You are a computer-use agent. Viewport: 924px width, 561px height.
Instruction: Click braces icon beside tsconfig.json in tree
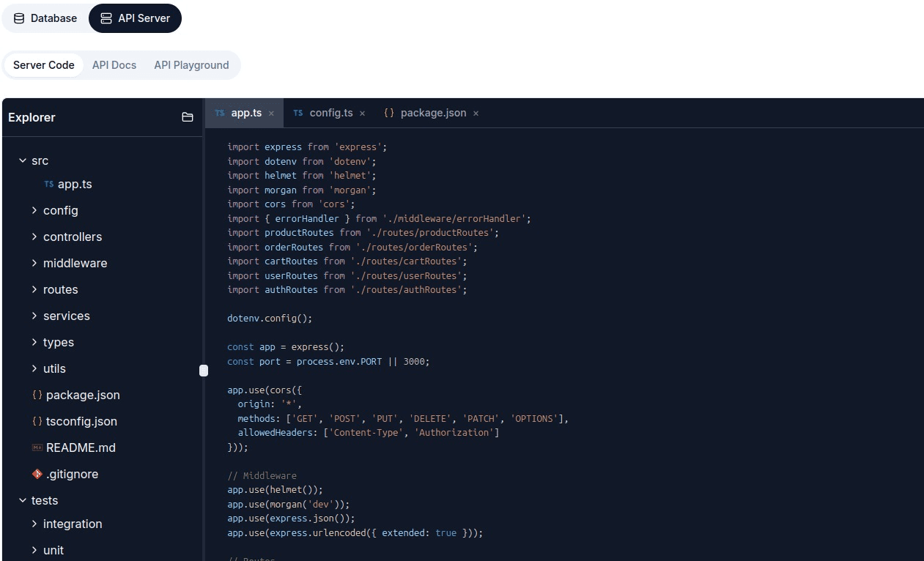pyautogui.click(x=37, y=421)
